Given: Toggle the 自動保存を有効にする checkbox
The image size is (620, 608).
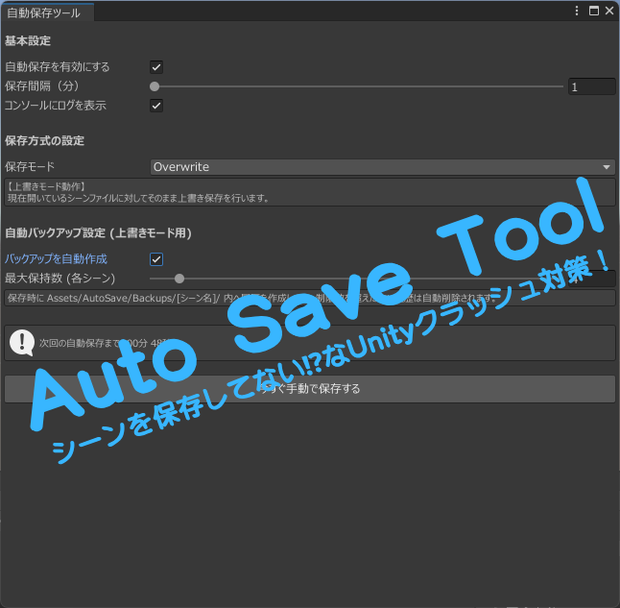Looking at the screenshot, I should (156, 67).
